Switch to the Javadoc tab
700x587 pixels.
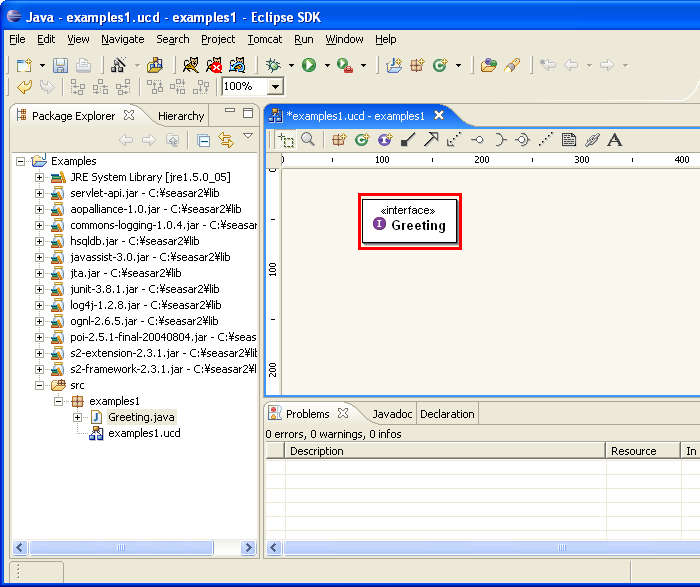pyautogui.click(x=392, y=414)
